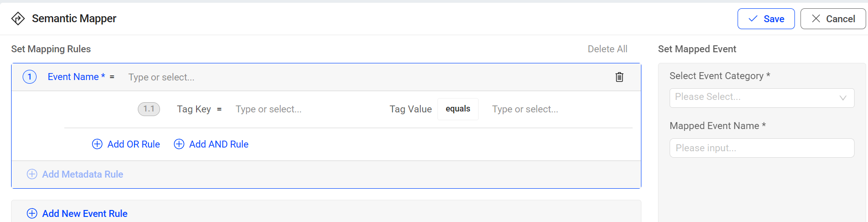Click the Add OR Rule link
Screen dimensions: 868x222
[x=133, y=144]
